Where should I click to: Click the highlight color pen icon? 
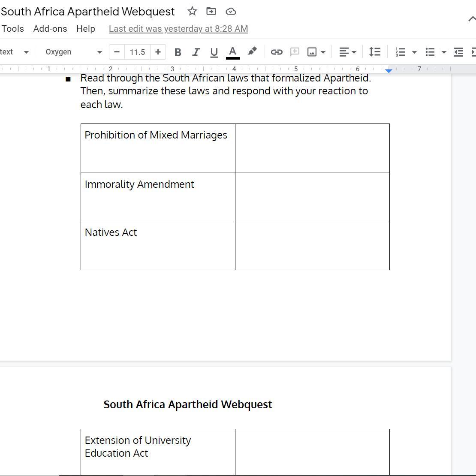click(x=252, y=51)
